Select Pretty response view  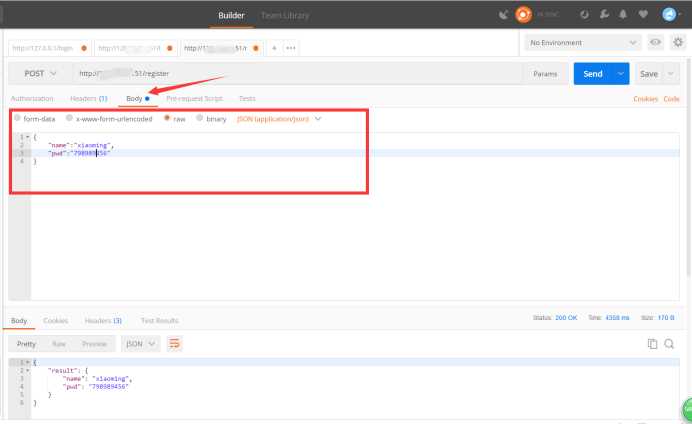[26, 344]
